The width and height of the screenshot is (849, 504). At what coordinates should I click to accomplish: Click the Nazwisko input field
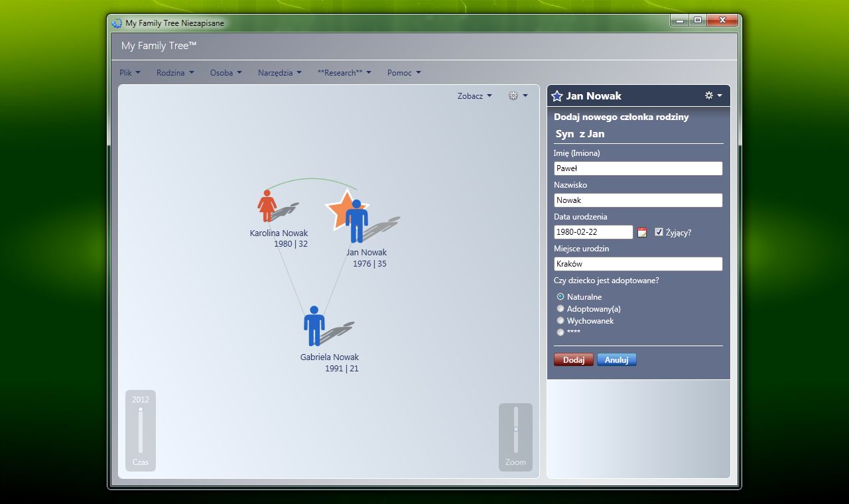coord(638,200)
